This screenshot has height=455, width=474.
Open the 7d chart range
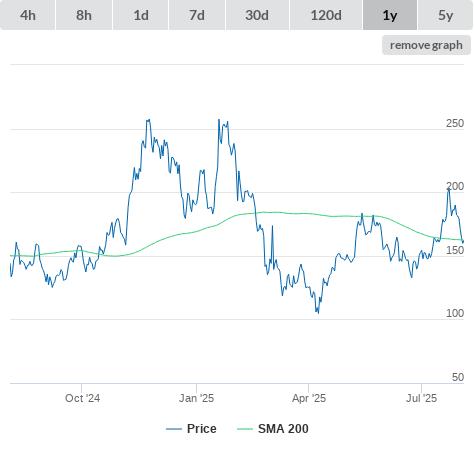pos(197,15)
